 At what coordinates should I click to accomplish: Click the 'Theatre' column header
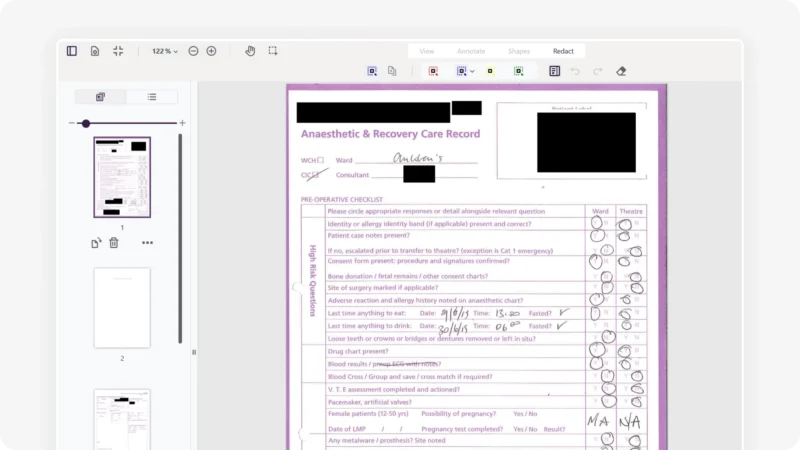[631, 211]
